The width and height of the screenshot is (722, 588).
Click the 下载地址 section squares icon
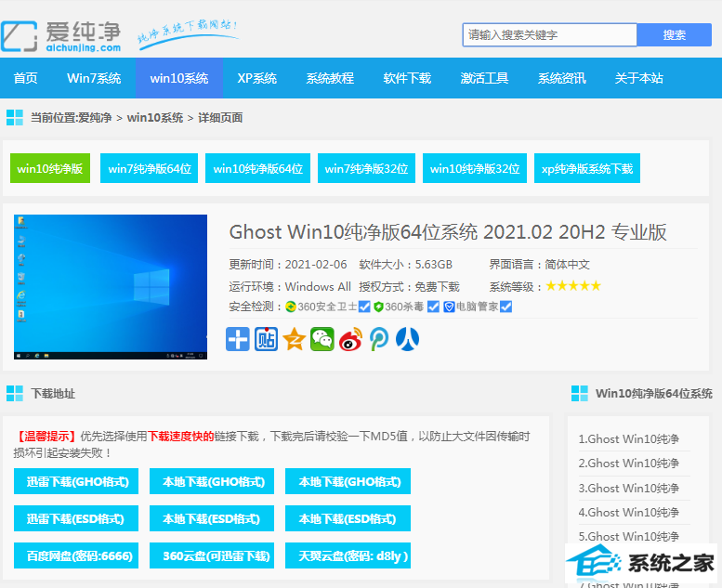point(15,394)
